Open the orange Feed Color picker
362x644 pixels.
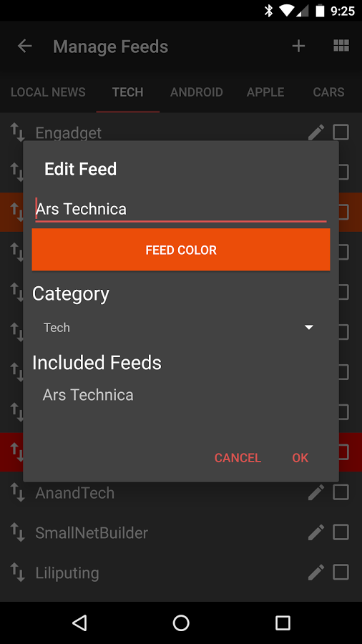click(181, 250)
